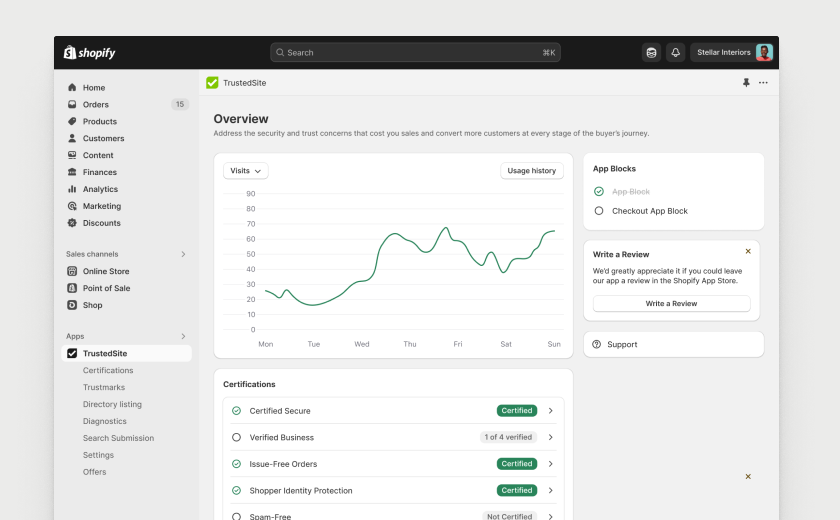
Task: Dismiss the Write a Review card
Action: pos(748,251)
